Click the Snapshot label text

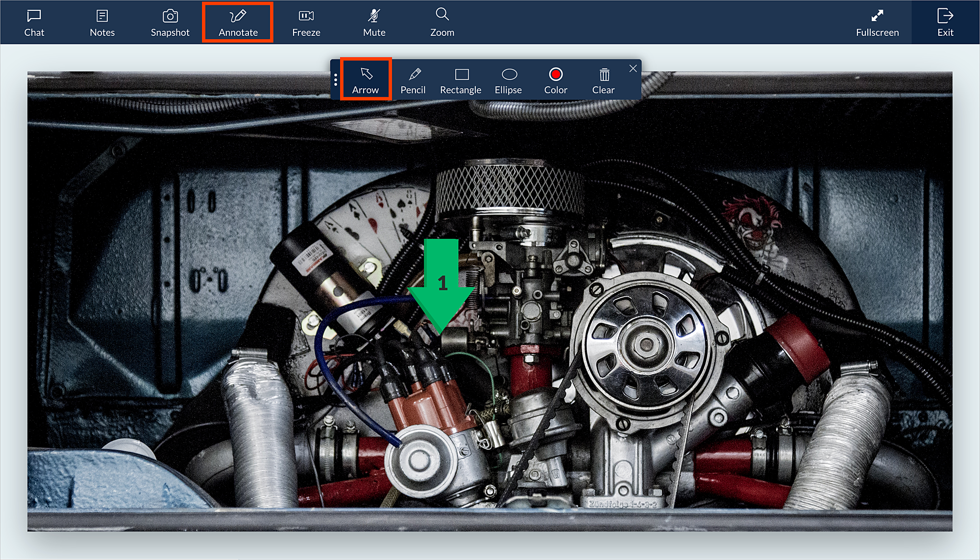pyautogui.click(x=170, y=32)
